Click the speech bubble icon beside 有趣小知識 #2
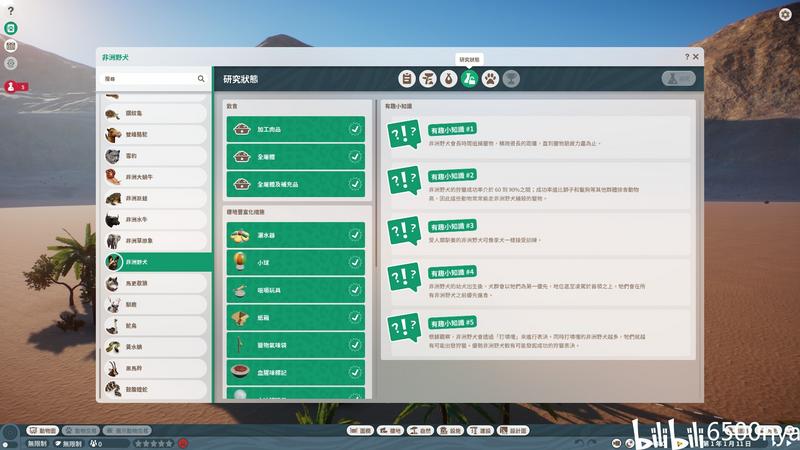800x450 pixels. (404, 181)
